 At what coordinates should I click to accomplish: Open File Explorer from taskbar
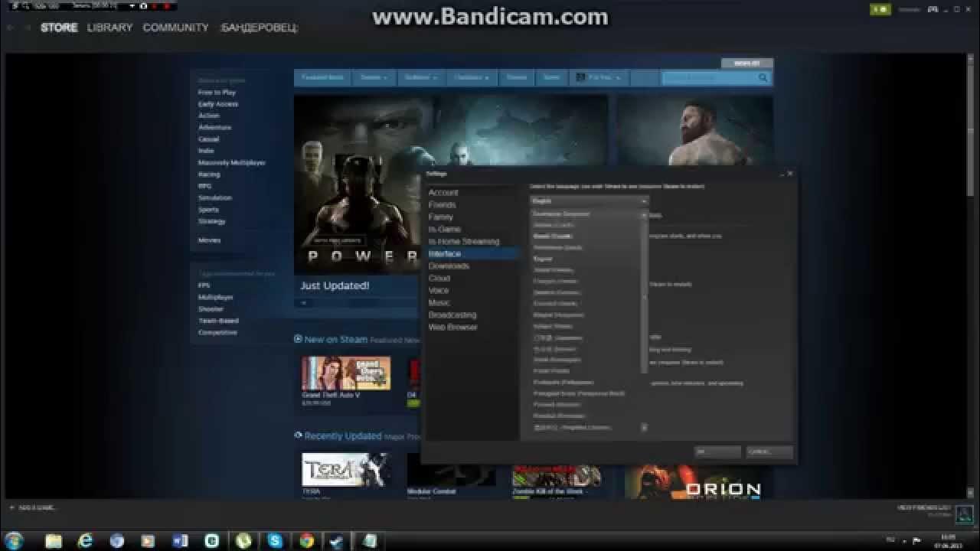click(54, 541)
